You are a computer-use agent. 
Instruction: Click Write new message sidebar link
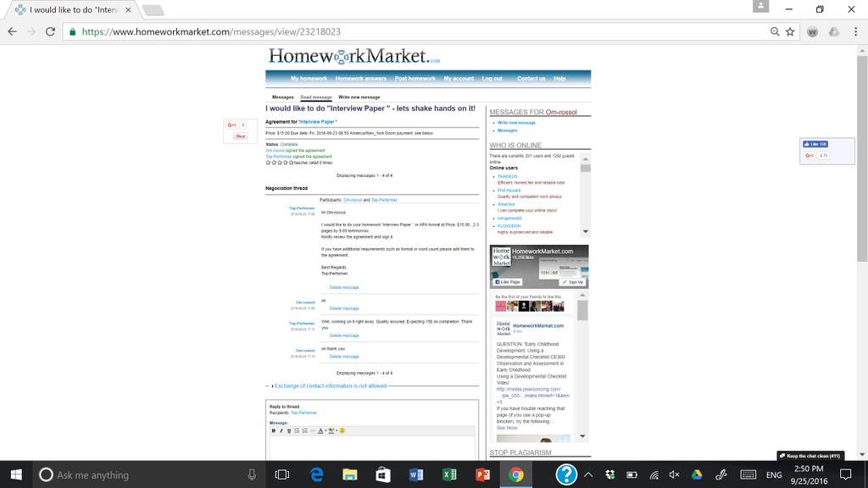(516, 123)
